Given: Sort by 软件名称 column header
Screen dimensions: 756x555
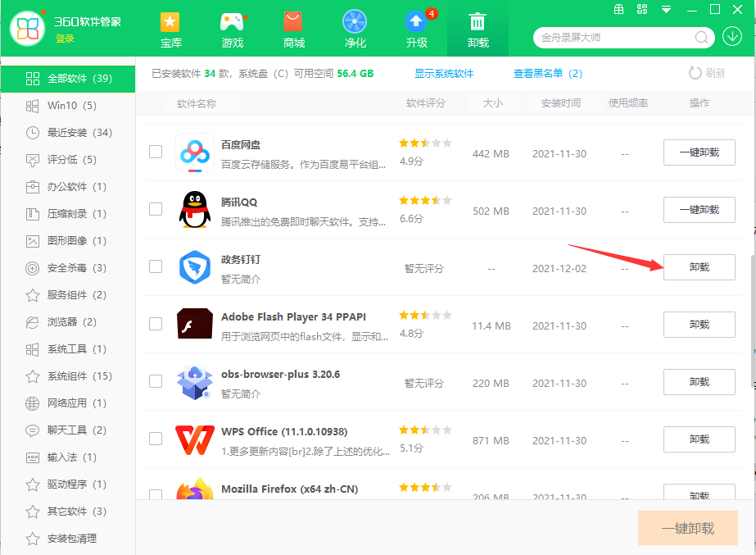Looking at the screenshot, I should point(197,104).
